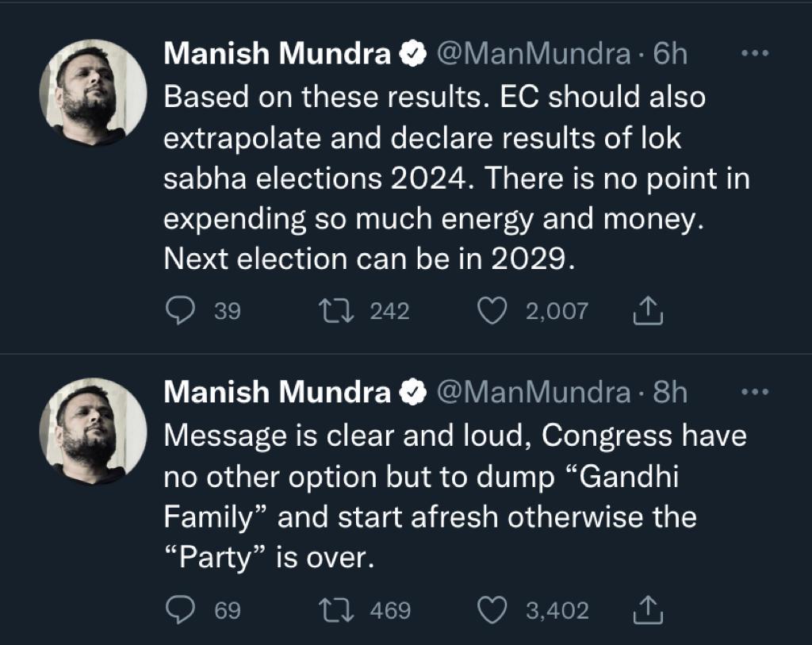Share the tweet posted 8h ago

[x=648, y=610]
